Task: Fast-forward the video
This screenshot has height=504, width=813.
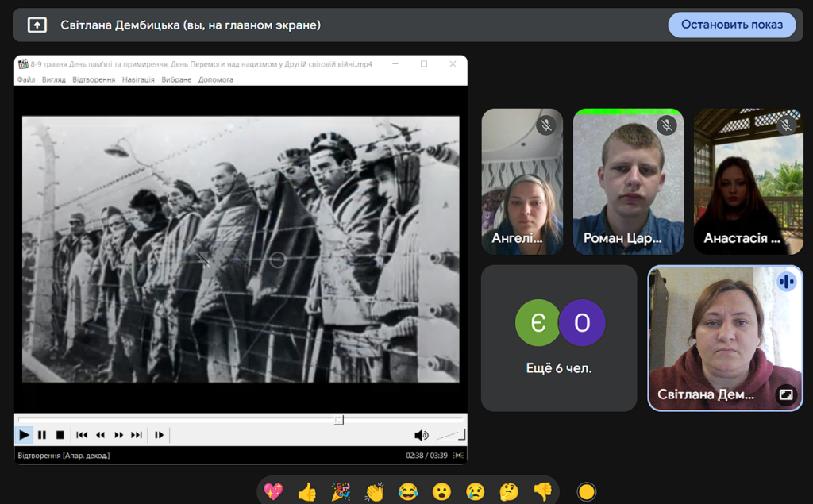Action: pyautogui.click(x=119, y=434)
